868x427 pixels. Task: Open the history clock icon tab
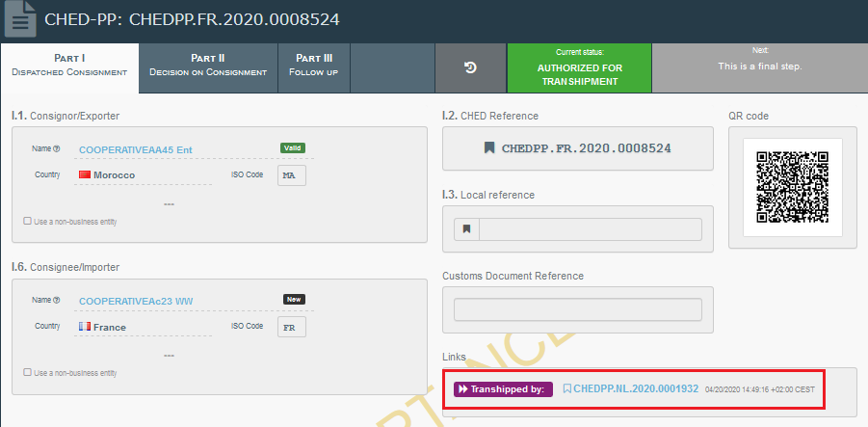[470, 68]
